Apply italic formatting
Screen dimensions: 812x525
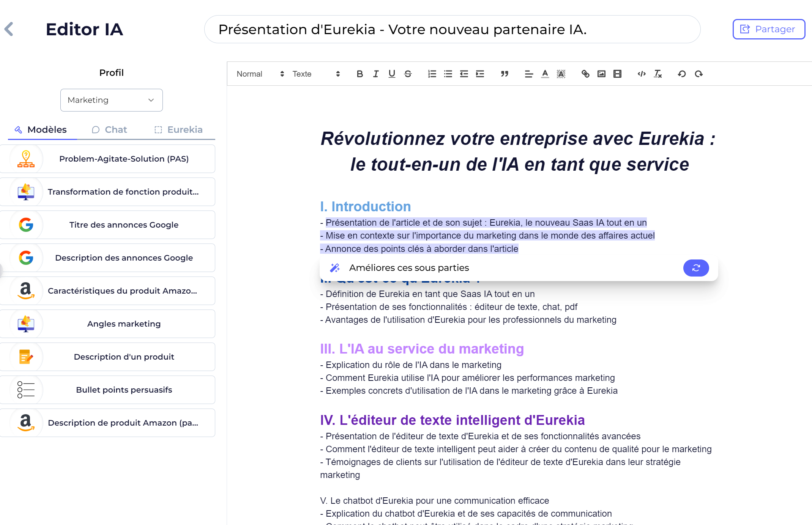pos(375,74)
